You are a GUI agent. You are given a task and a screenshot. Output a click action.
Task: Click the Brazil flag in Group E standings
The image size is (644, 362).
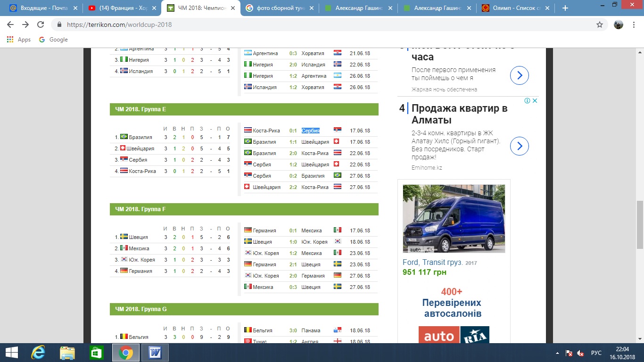[x=124, y=137]
